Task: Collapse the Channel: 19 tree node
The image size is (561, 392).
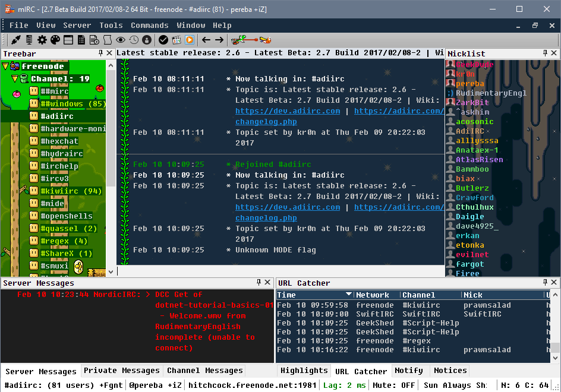Action: [x=15, y=78]
